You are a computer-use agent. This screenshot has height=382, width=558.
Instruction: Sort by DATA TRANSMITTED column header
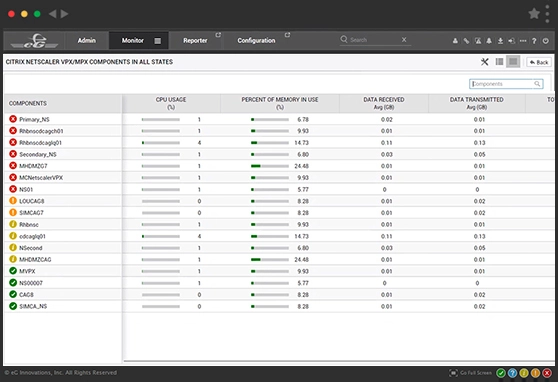pos(477,103)
